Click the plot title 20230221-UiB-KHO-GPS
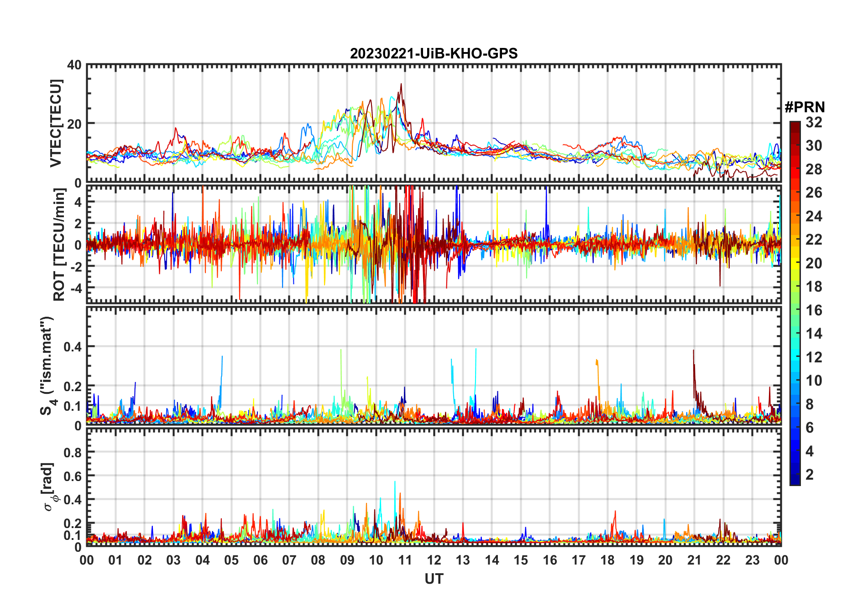868x607 pixels. pos(434,53)
